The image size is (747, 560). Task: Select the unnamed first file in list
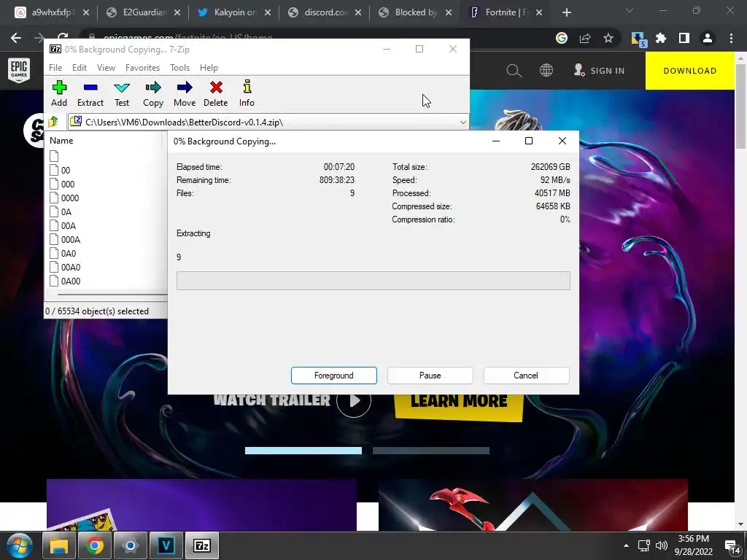(x=54, y=156)
